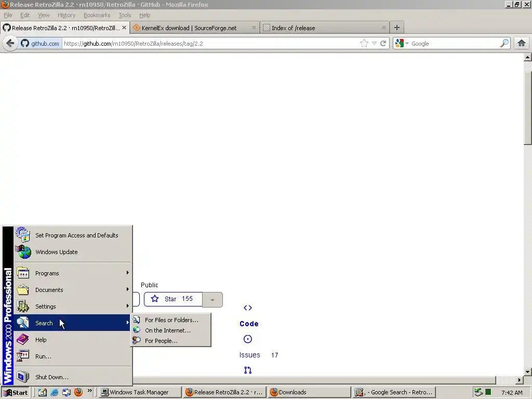Click the Start button
Image resolution: width=532 pixels, height=399 pixels.
[x=16, y=393]
